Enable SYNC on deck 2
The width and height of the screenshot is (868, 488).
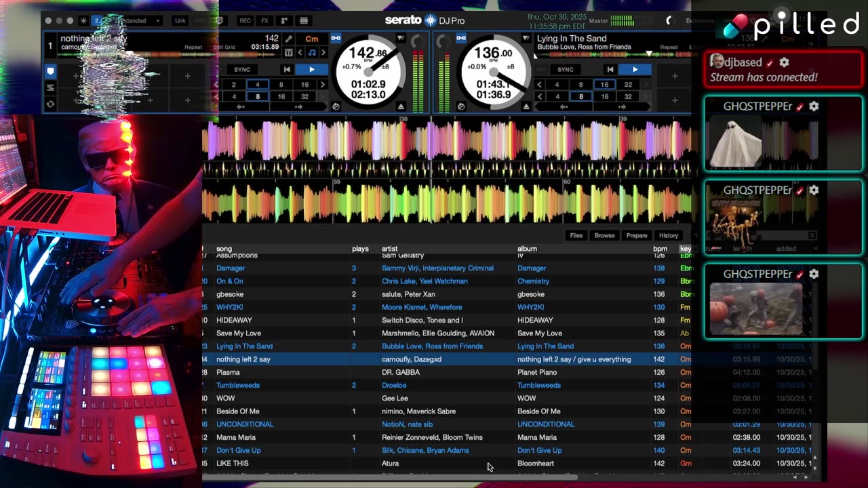566,69
